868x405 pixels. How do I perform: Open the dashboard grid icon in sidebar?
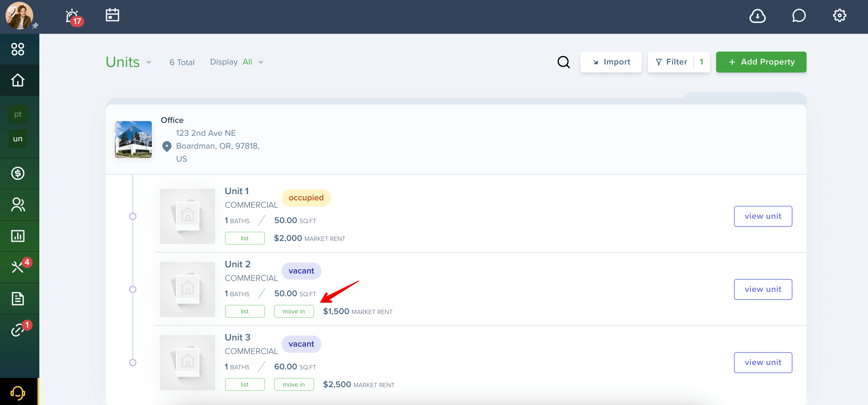click(x=18, y=49)
